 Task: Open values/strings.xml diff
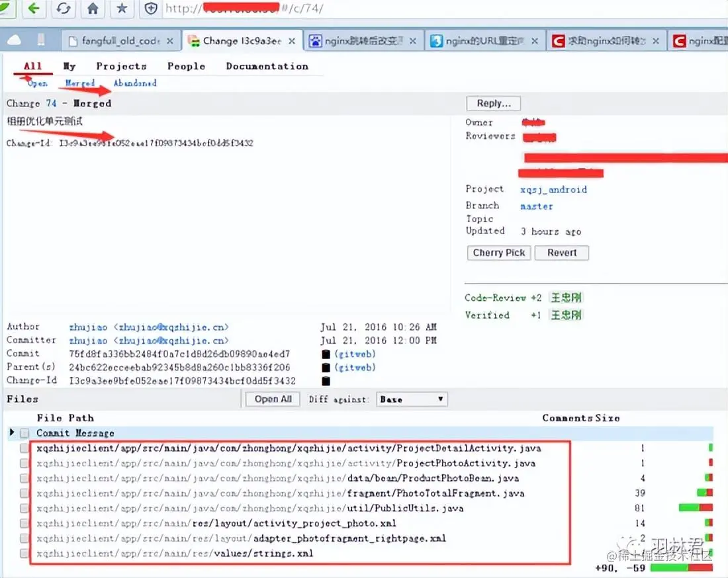[x=175, y=554]
